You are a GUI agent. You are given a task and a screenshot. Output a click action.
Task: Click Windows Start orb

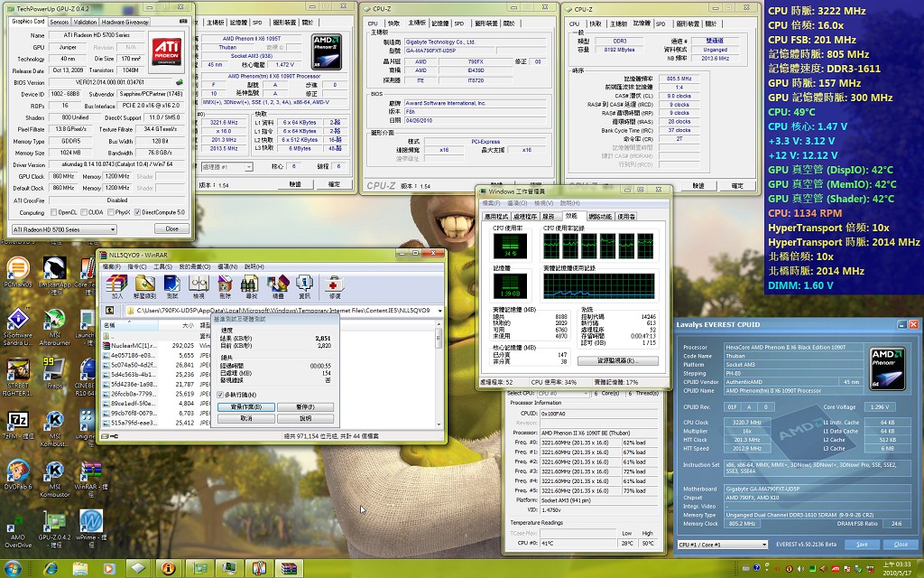pos(13,569)
